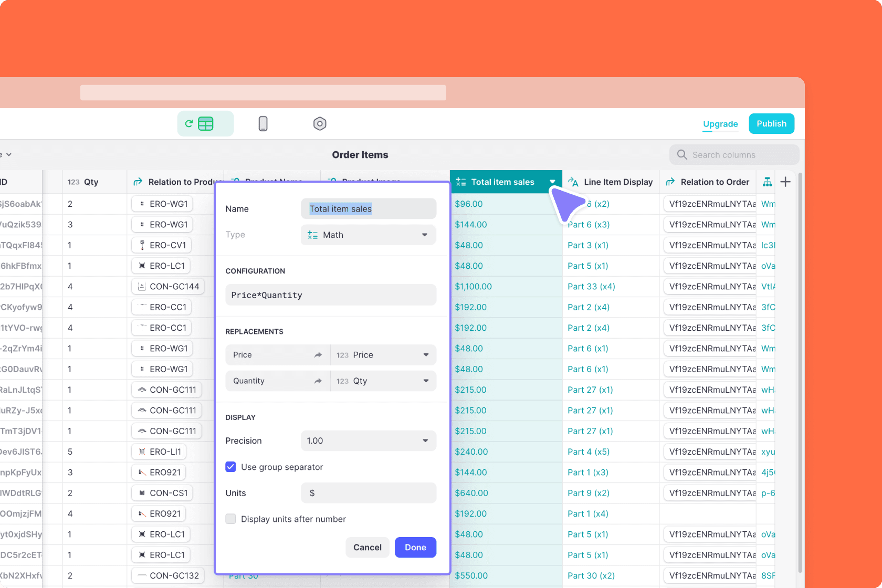Click the Total item sales math icon
882x588 pixels.
(461, 182)
